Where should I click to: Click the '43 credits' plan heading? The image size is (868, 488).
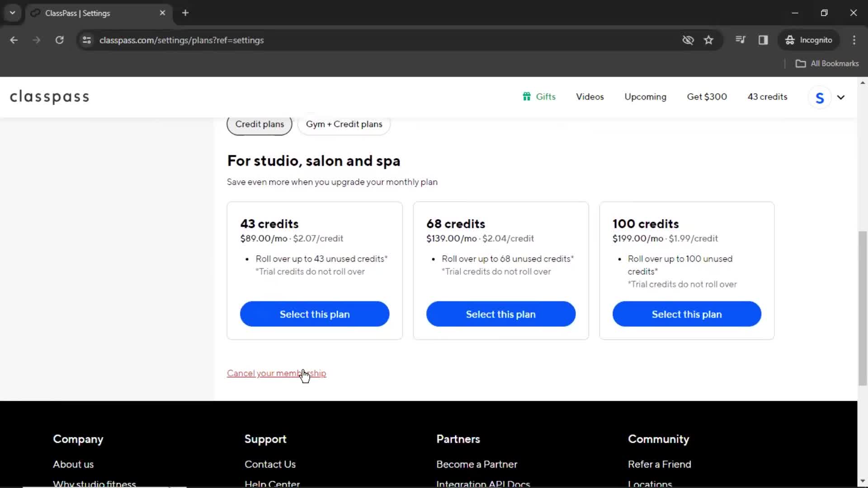pyautogui.click(x=269, y=224)
